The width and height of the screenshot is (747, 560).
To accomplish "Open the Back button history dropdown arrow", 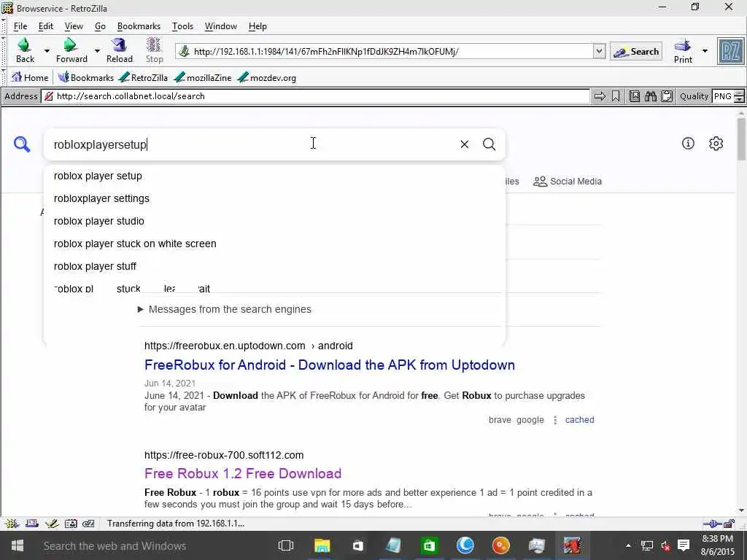I will click(47, 50).
